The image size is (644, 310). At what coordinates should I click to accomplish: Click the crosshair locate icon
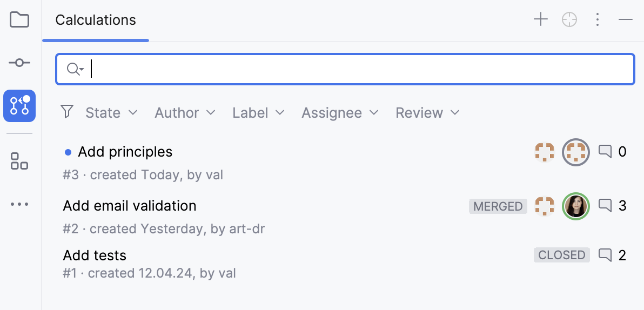[569, 20]
